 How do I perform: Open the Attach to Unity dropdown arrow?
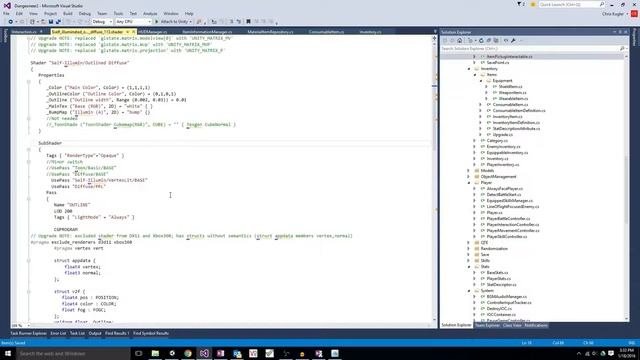191,22
